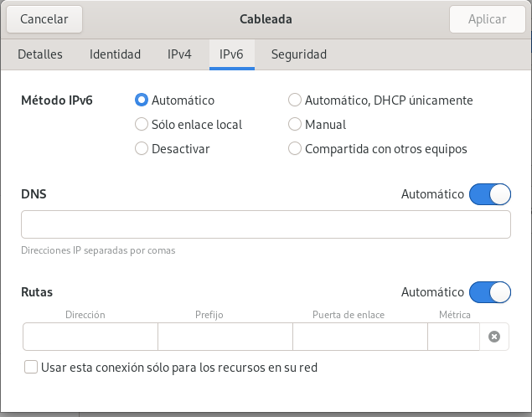The image size is (532, 417).
Task: Open the Identidad tab
Action: 115,54
